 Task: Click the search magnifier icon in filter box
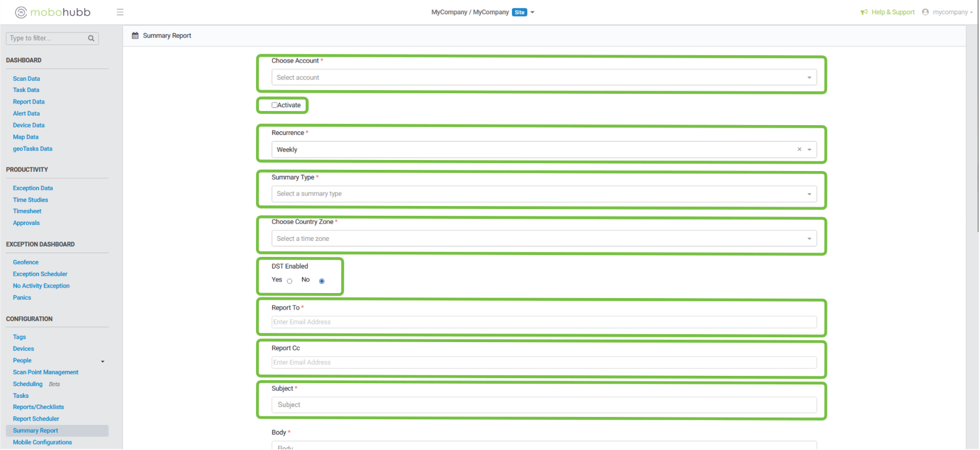click(91, 38)
